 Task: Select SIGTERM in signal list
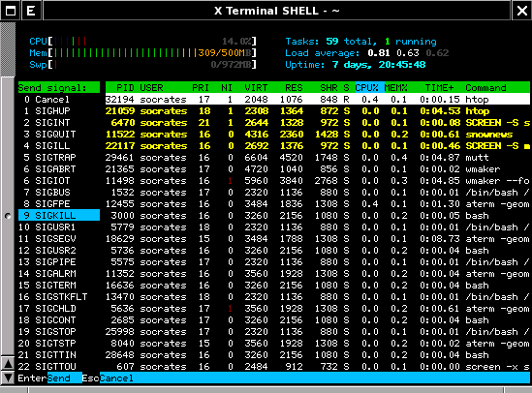click(59, 286)
